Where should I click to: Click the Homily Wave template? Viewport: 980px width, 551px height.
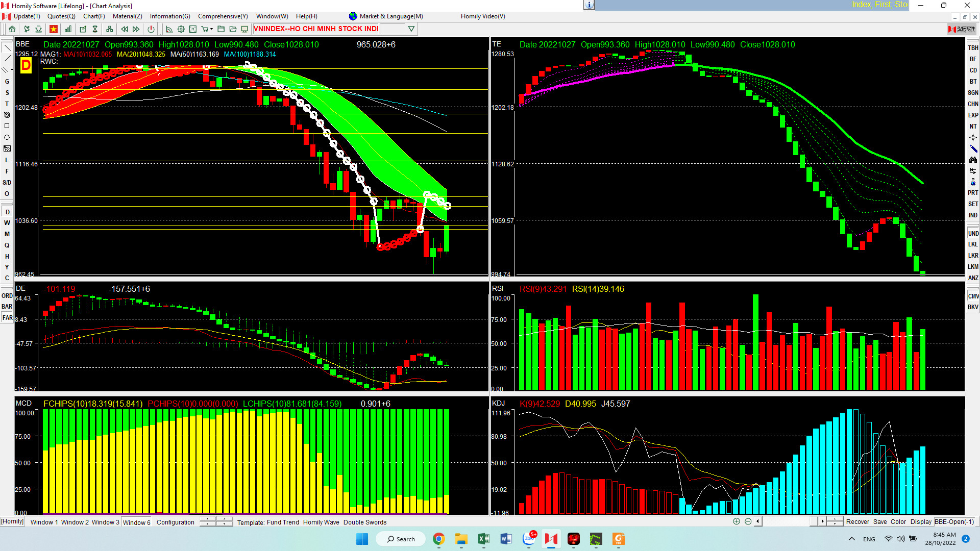(321, 522)
